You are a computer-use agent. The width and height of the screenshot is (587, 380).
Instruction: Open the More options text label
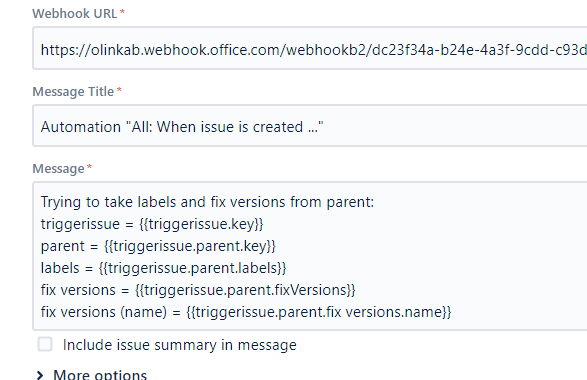point(100,375)
